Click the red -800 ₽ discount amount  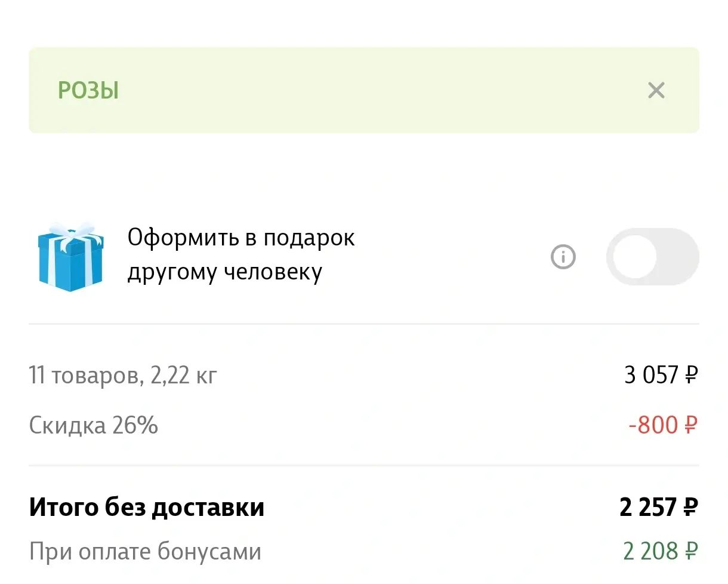click(662, 425)
